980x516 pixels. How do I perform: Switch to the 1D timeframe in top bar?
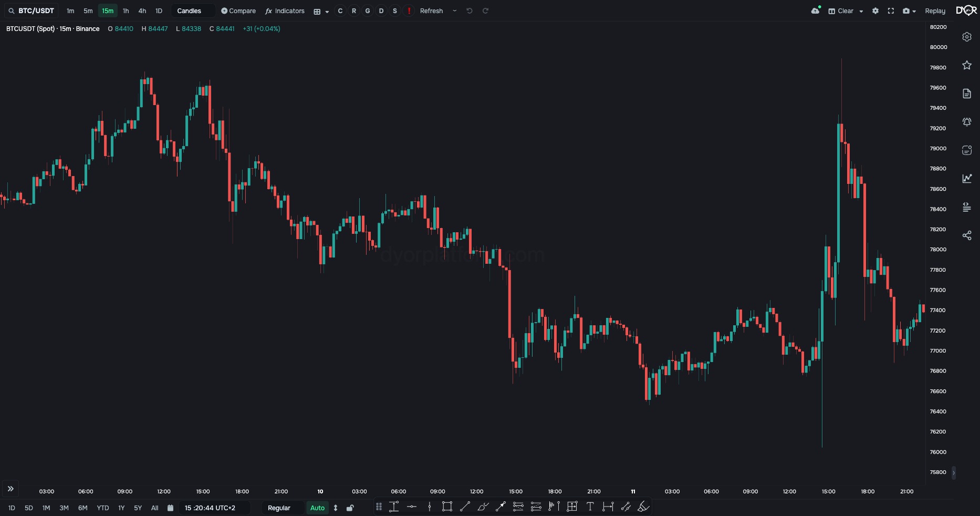coord(159,11)
